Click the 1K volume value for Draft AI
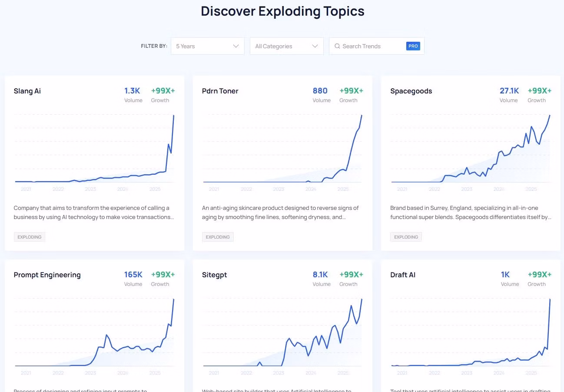Image resolution: width=564 pixels, height=392 pixels. pyautogui.click(x=505, y=275)
